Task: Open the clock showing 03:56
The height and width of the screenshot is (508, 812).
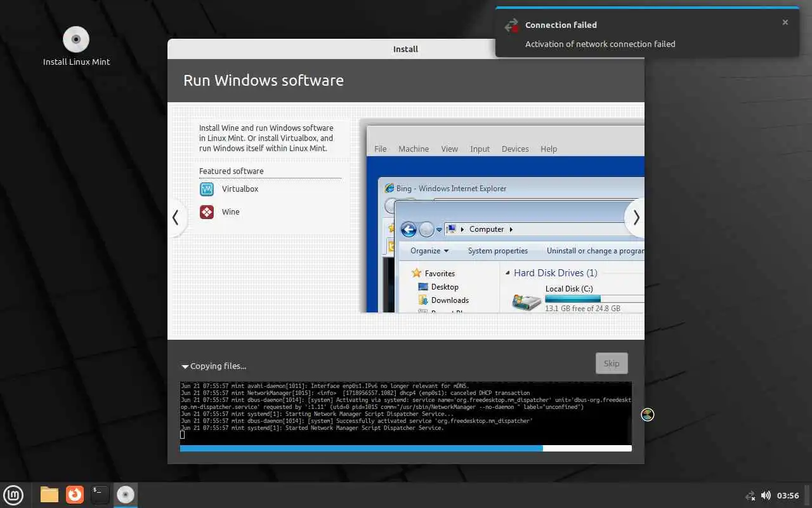Action: [788, 495]
